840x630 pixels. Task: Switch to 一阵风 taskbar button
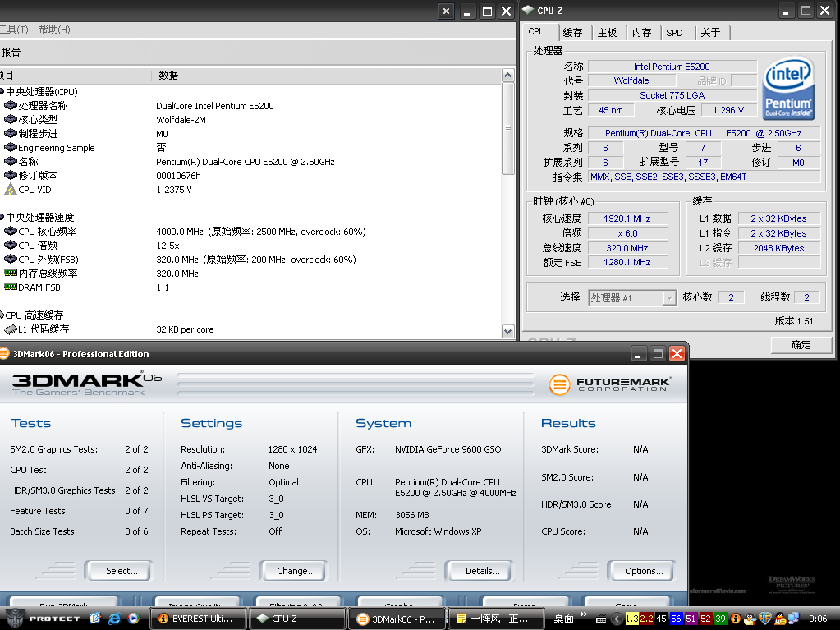(496, 619)
